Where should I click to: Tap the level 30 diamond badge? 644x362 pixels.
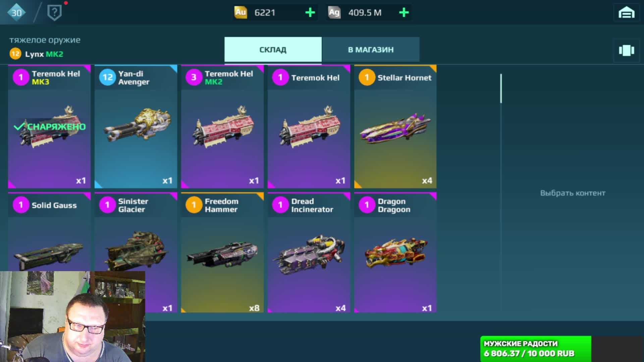point(16,13)
